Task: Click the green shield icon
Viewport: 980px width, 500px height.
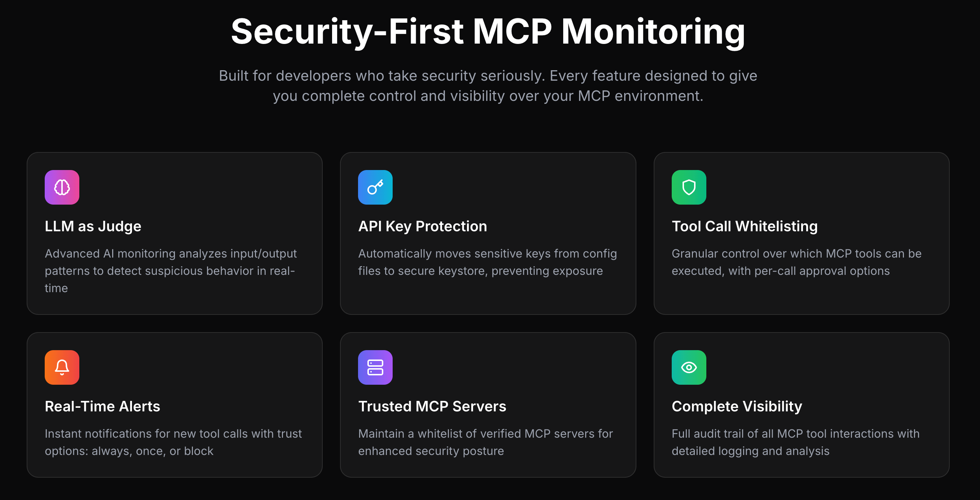Action: [689, 187]
